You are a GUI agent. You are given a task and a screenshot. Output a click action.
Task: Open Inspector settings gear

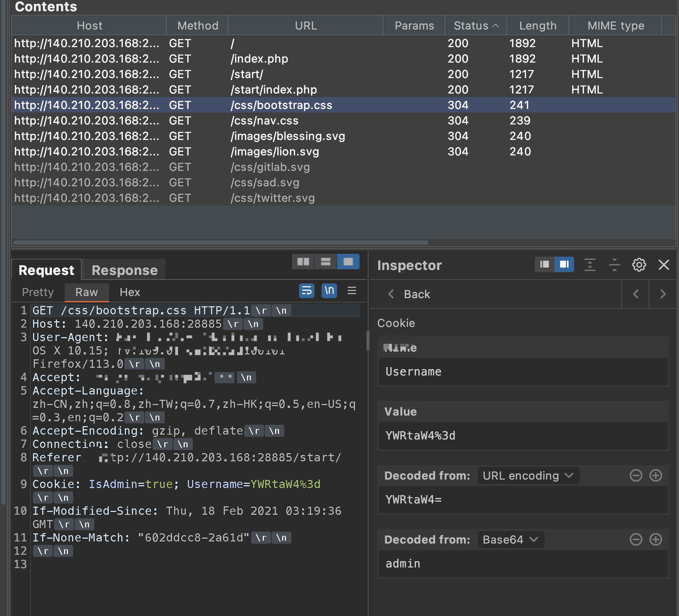tap(639, 264)
